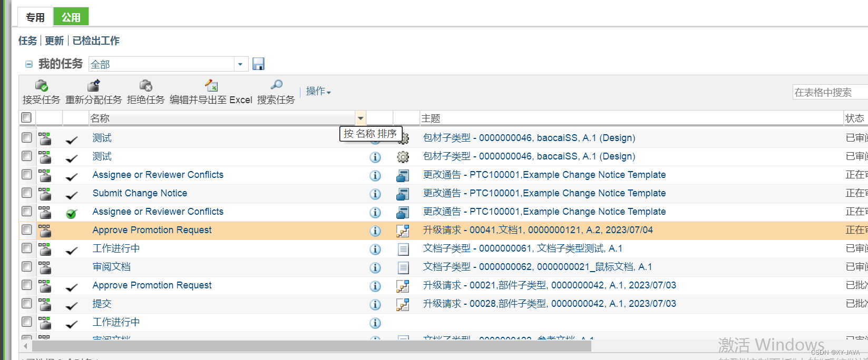This screenshot has width=868, height=360.
Task: Open subject link 文档子类型 - 0000000061
Action: [x=523, y=248]
